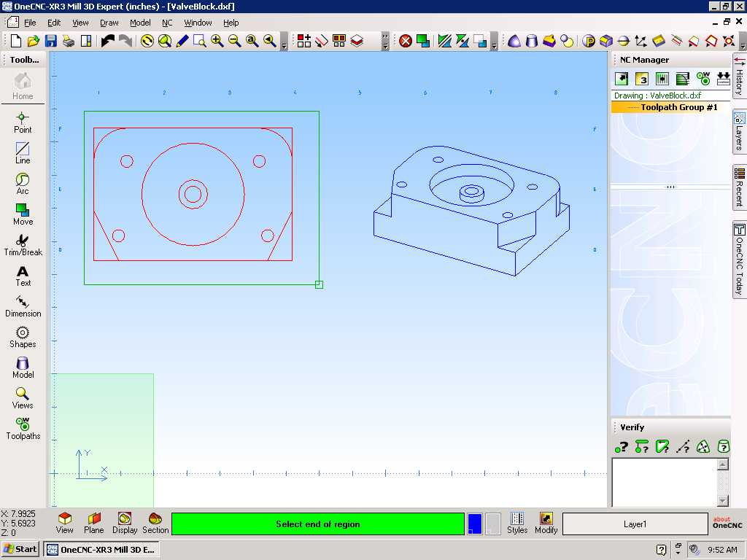Click the cylinder question mark Verify icon
Image resolution: width=747 pixels, height=560 pixels.
723,447
